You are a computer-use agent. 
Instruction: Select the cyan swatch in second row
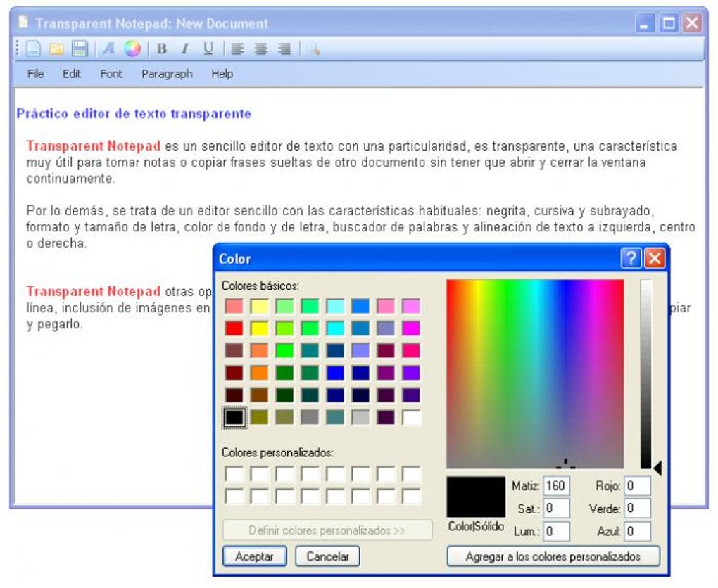pos(335,328)
